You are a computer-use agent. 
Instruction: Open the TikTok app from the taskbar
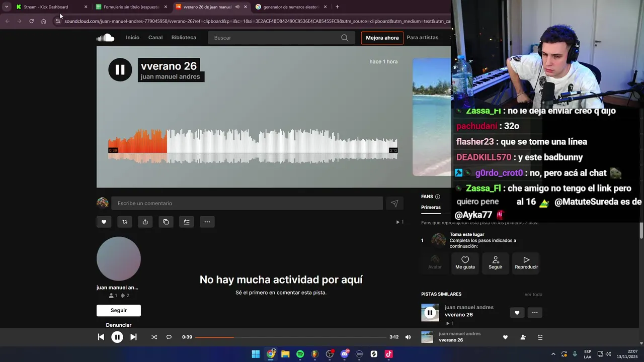coord(388,354)
